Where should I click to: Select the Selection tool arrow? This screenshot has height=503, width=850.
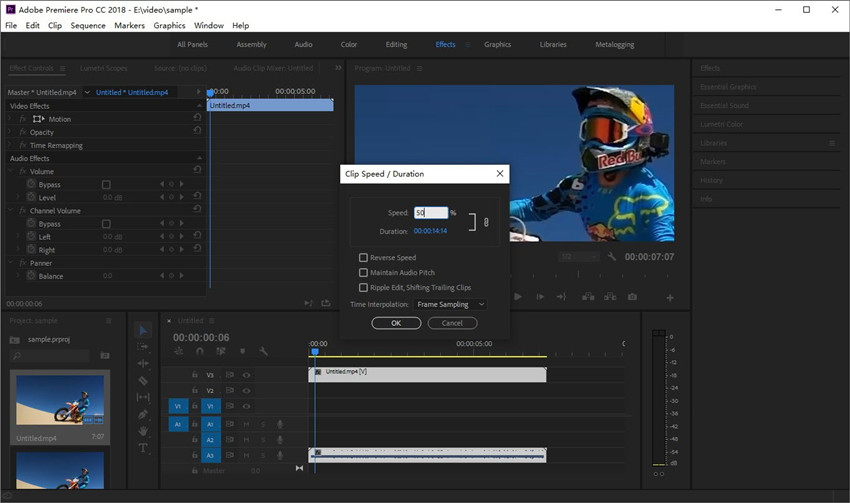click(143, 330)
